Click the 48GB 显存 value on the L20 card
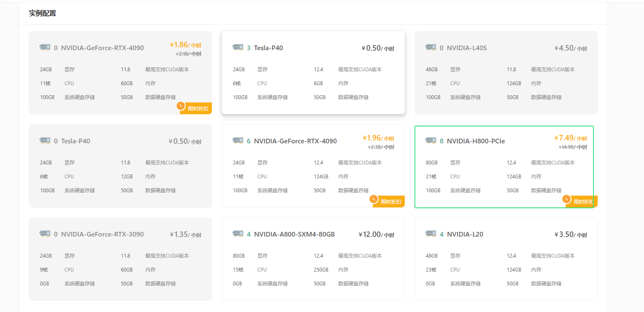This screenshot has height=312, width=644. pyautogui.click(x=432, y=256)
